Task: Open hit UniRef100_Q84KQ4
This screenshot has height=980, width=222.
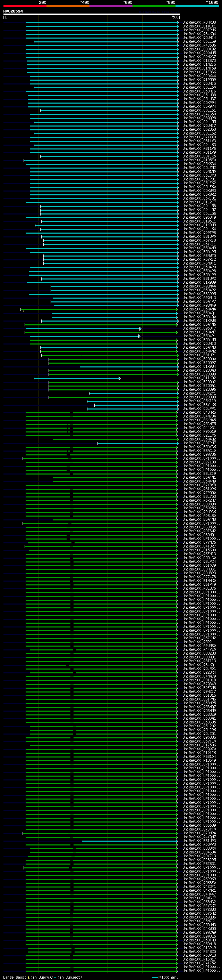Action: pyautogui.click(x=199, y=34)
